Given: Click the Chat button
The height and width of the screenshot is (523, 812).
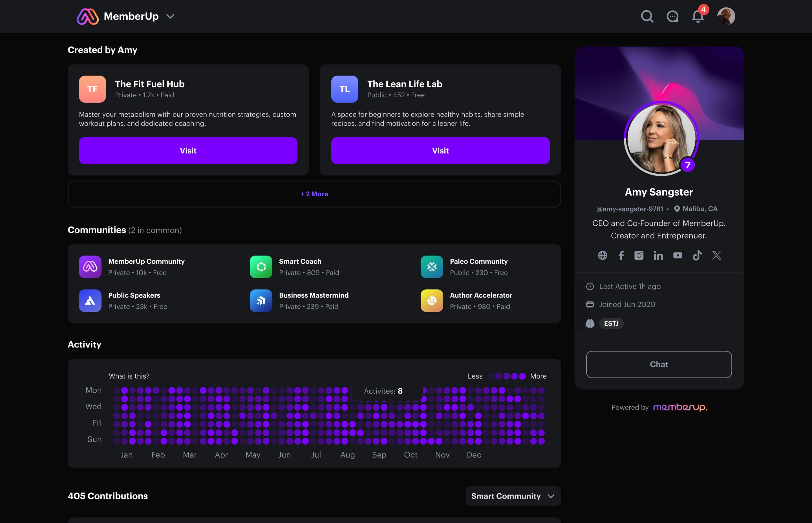Looking at the screenshot, I should point(659,364).
